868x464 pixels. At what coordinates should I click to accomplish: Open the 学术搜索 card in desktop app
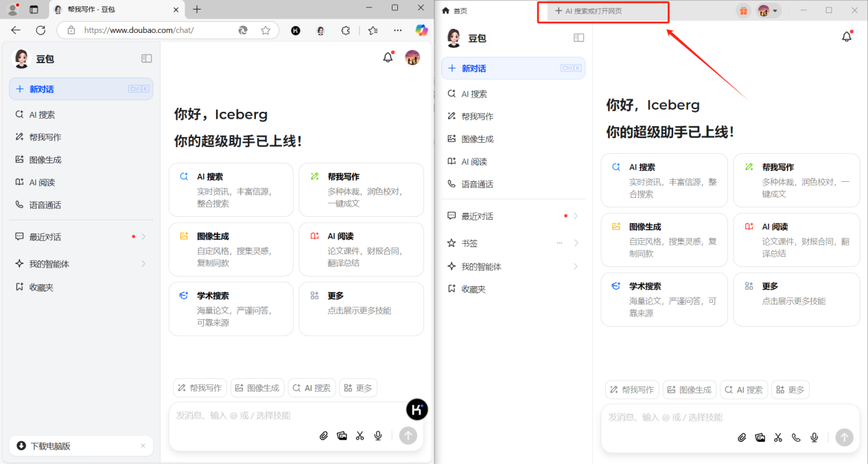point(664,299)
